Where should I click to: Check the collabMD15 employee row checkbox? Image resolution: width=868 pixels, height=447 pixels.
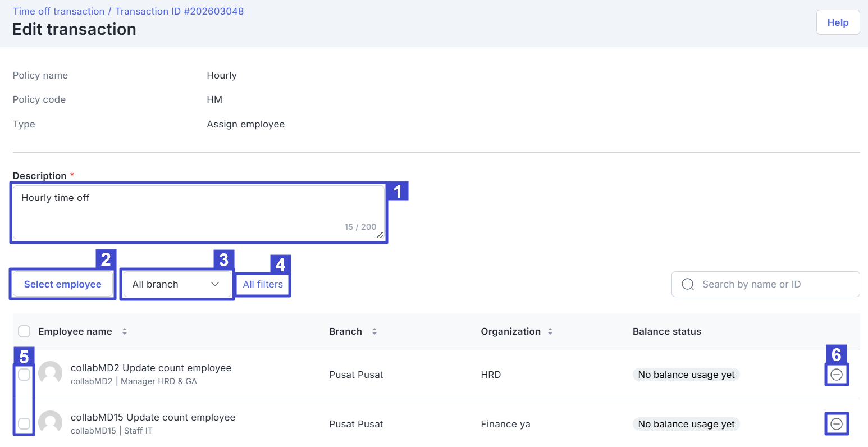[24, 423]
